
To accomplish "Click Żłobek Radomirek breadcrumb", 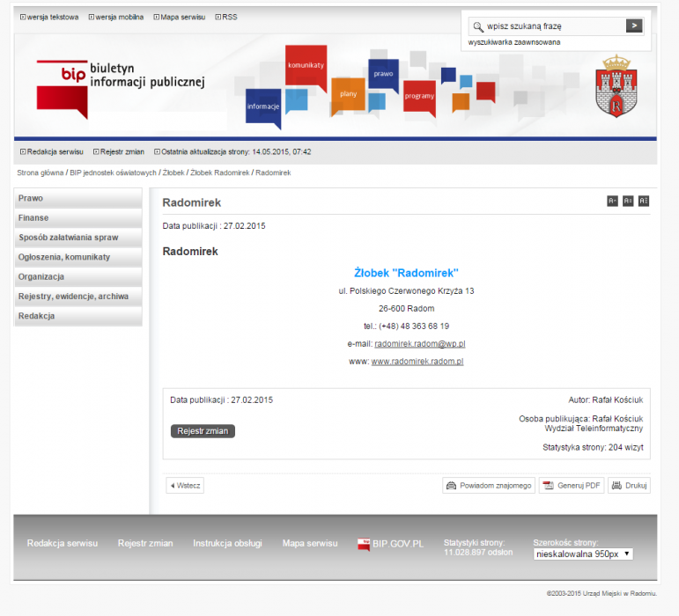I will click(x=220, y=172).
